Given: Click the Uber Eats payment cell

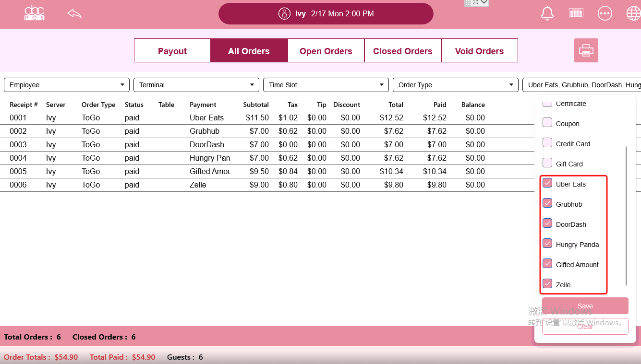Looking at the screenshot, I should pos(206,117).
